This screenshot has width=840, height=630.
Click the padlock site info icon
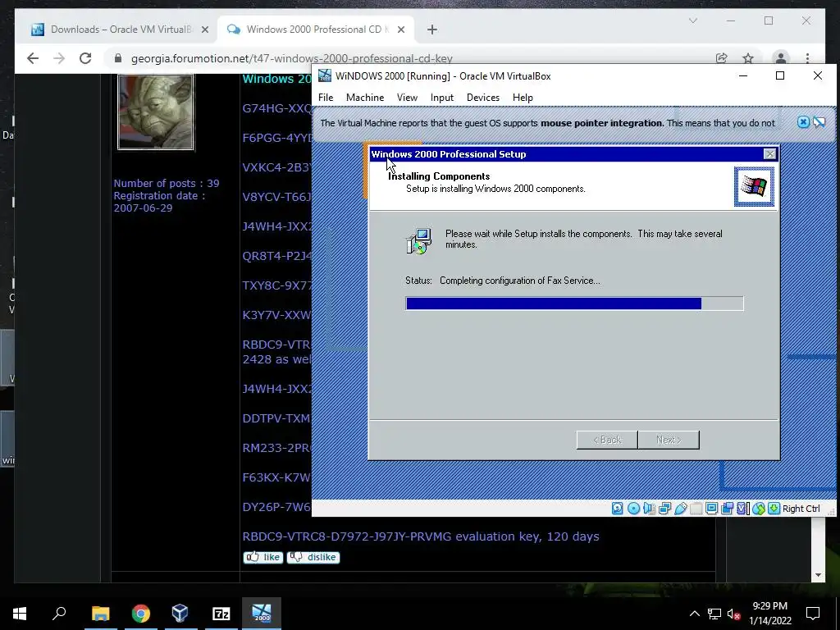pos(118,58)
